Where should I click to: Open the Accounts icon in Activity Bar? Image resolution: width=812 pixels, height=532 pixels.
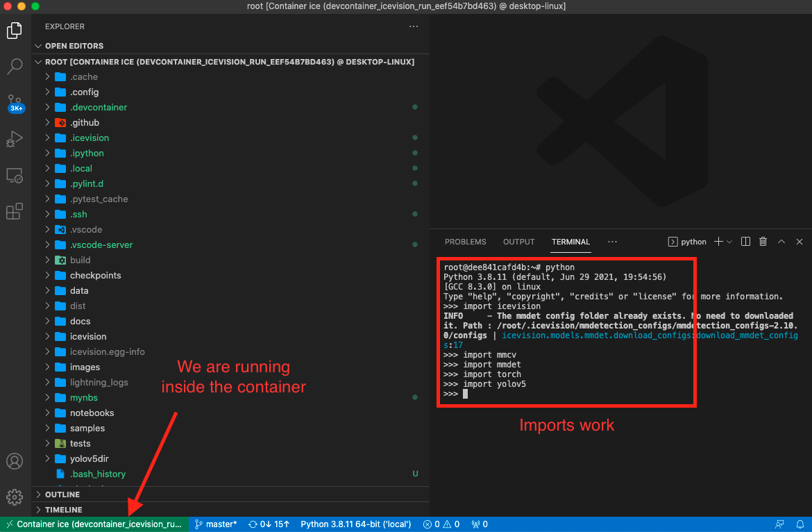coord(15,460)
